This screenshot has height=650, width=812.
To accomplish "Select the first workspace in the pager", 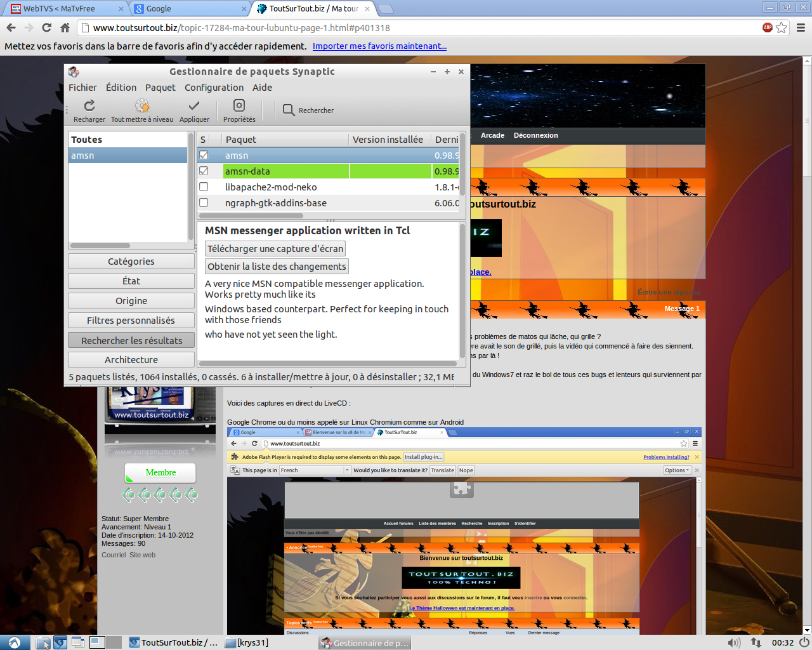I will [97, 642].
